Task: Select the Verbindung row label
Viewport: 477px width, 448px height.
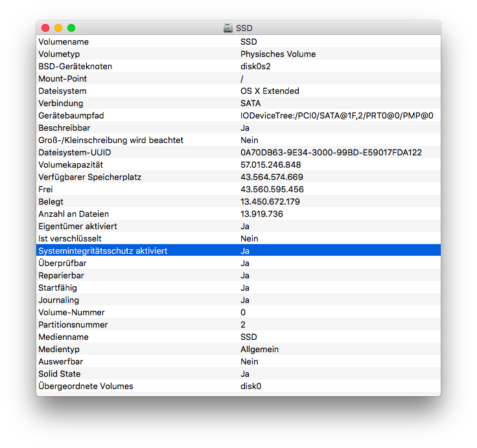Action: [60, 104]
